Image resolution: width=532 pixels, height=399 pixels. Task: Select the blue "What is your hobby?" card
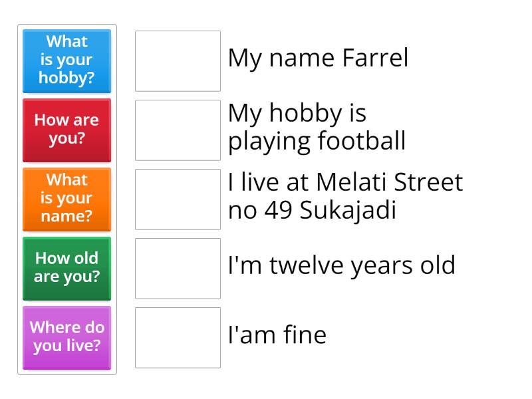coord(66,61)
